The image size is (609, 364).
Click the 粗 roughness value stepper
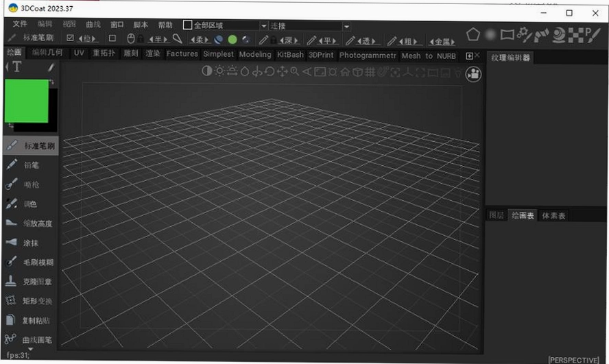tap(407, 42)
